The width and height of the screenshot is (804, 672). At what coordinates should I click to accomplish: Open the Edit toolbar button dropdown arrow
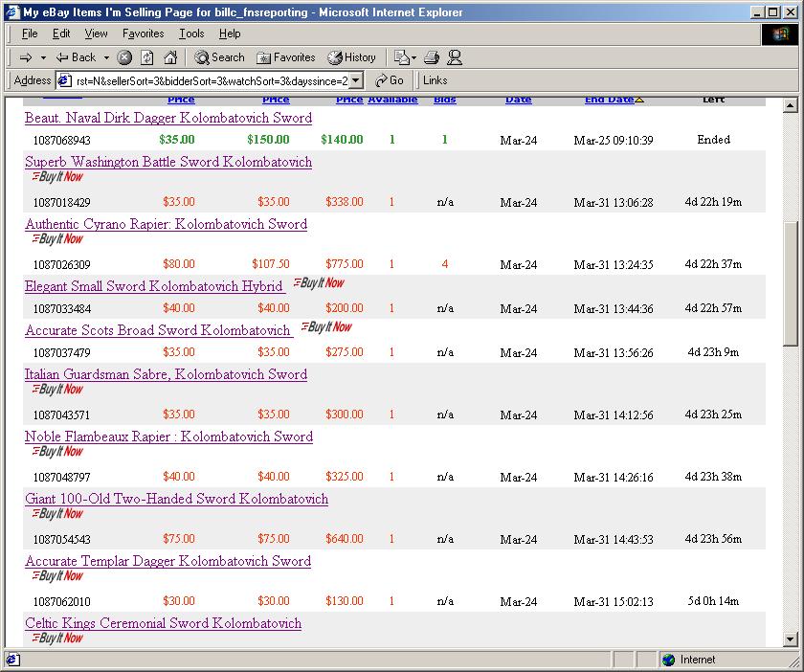(x=413, y=57)
